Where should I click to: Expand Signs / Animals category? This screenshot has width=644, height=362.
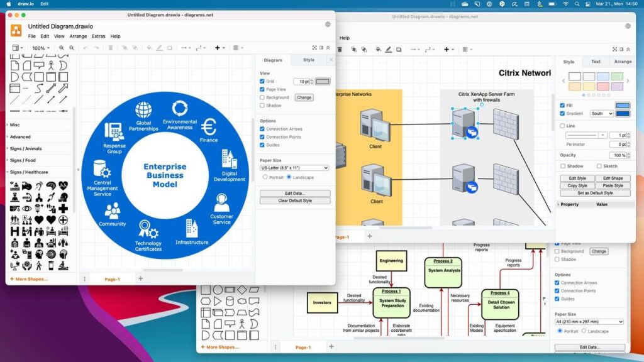(x=25, y=148)
